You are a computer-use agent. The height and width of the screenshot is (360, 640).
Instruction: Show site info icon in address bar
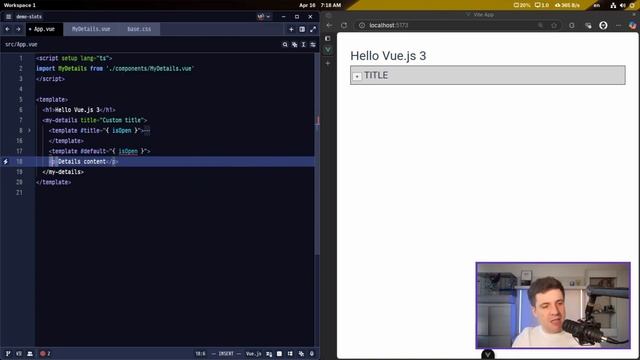pyautogui.click(x=362, y=25)
